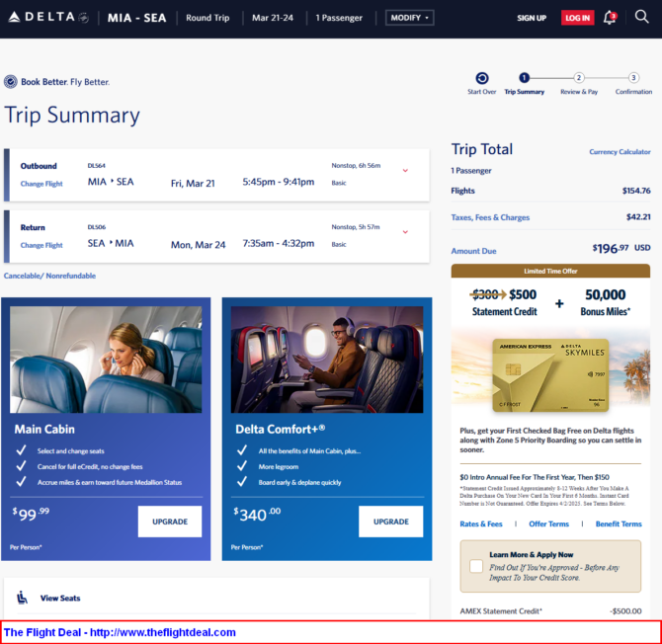Open the Rates & Fees link
Viewport: 662px width, 644px height.
point(481,523)
